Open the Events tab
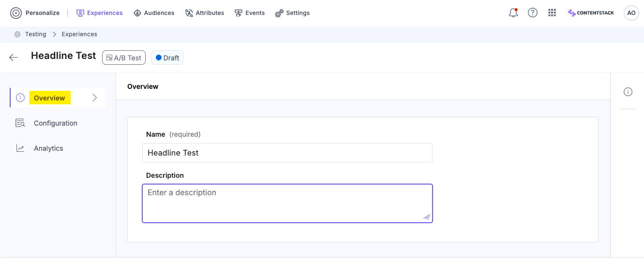The width and height of the screenshot is (644, 258). pos(250,13)
